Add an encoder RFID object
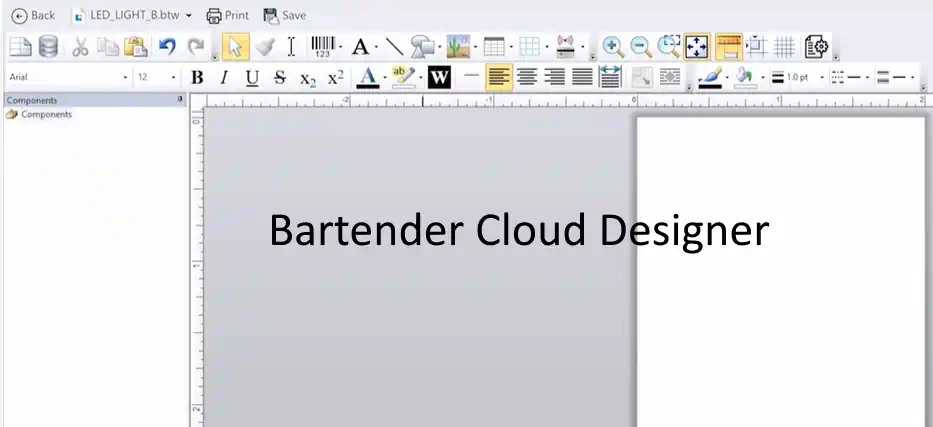 pyautogui.click(x=565, y=46)
